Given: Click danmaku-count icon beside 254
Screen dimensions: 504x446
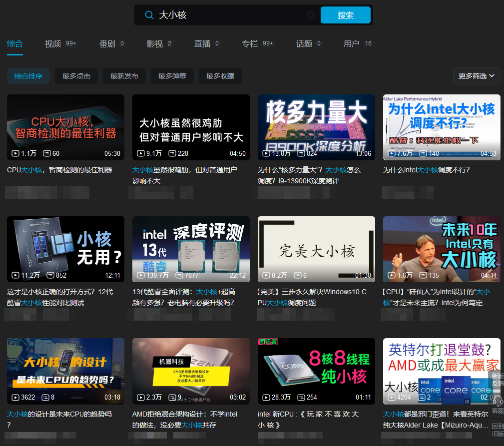Looking at the screenshot, I should point(301,397).
